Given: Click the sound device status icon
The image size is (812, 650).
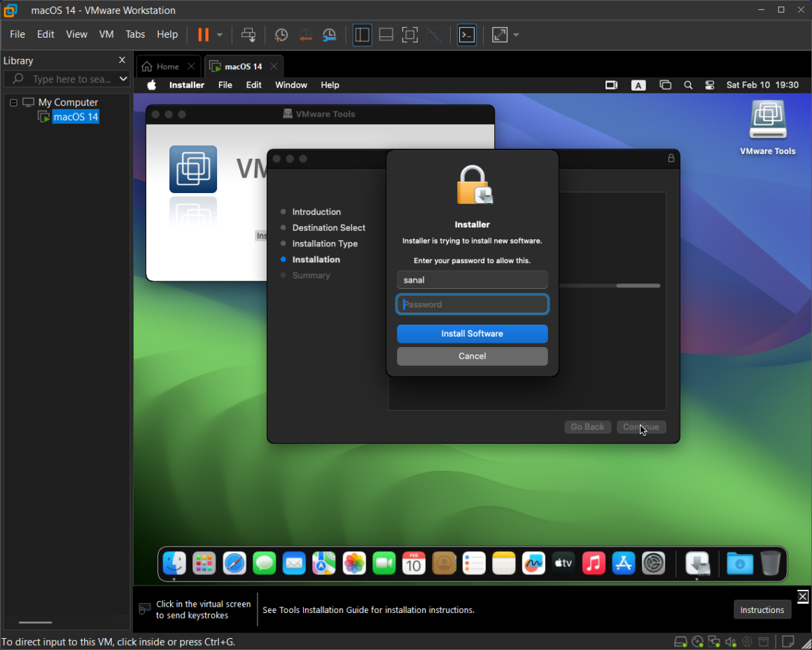Looking at the screenshot, I should (x=731, y=642).
